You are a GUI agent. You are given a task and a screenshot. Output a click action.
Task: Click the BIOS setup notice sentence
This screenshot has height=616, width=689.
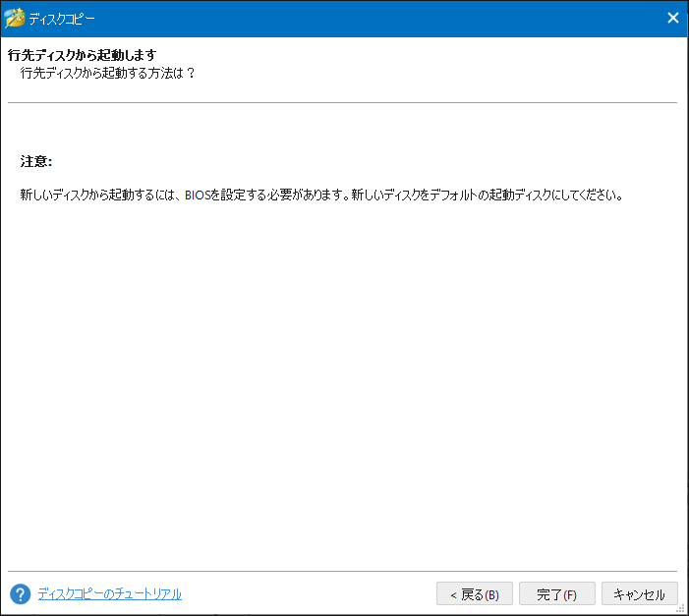(x=321, y=195)
